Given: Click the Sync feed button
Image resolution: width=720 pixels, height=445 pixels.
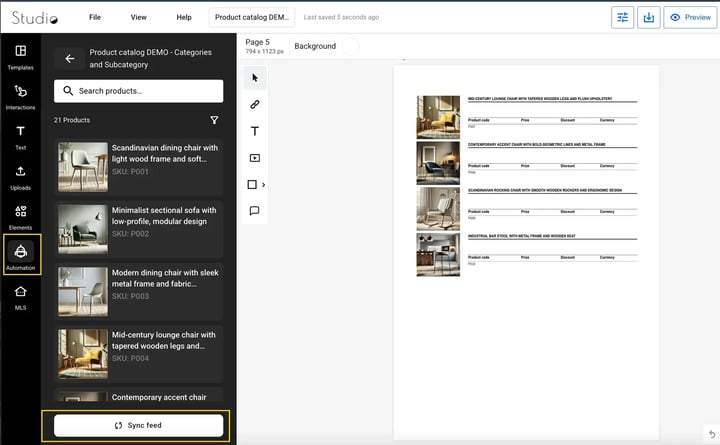Looking at the screenshot, I should pyautogui.click(x=139, y=426).
